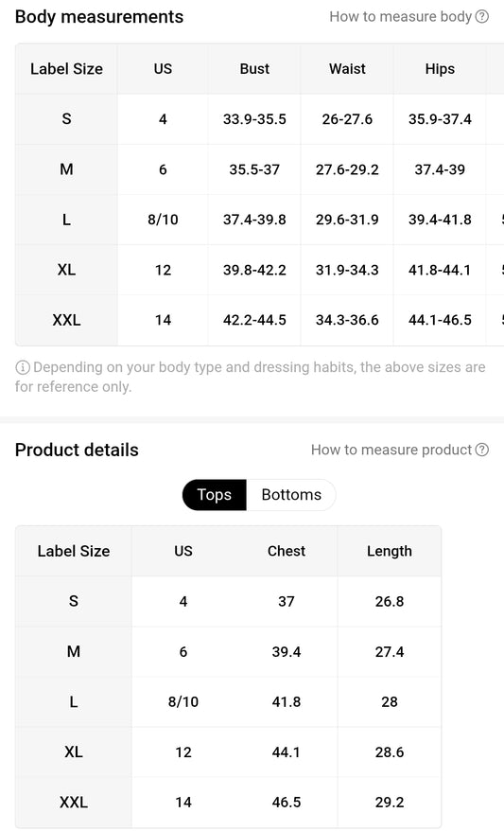Click the Label Size header in the body measurements table
The image size is (504, 831).
[67, 69]
